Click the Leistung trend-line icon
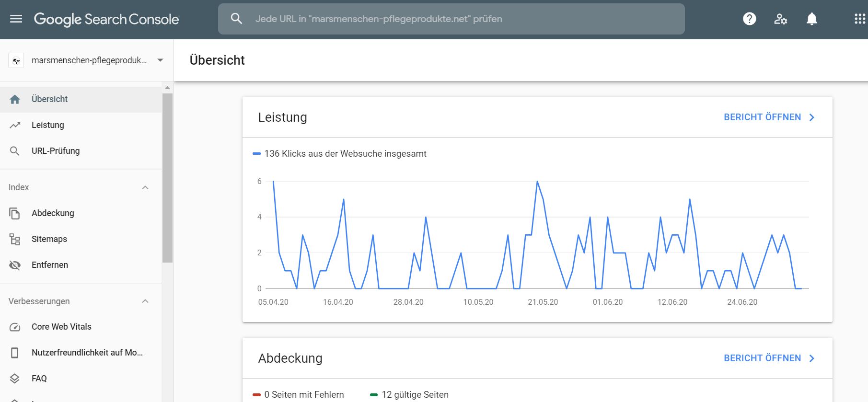The height and width of the screenshot is (402, 868). pos(15,125)
